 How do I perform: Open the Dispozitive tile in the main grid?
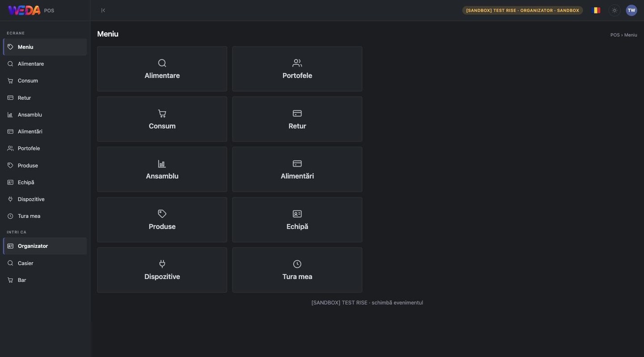[x=162, y=270]
